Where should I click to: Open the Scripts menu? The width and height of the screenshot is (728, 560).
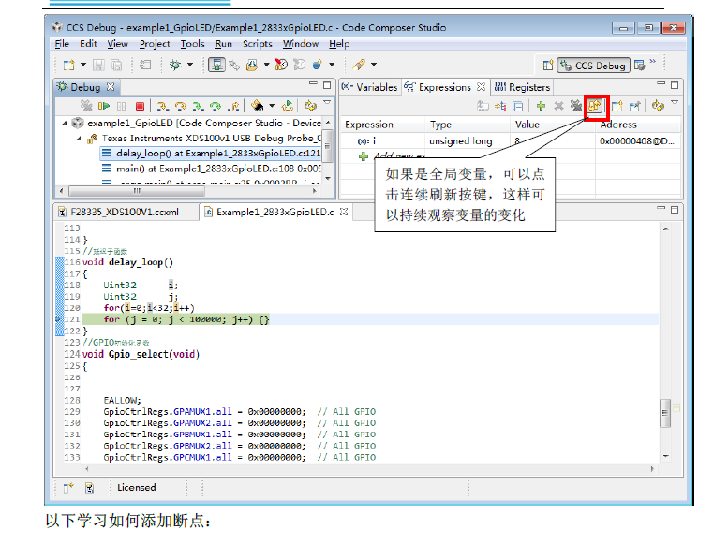258,44
